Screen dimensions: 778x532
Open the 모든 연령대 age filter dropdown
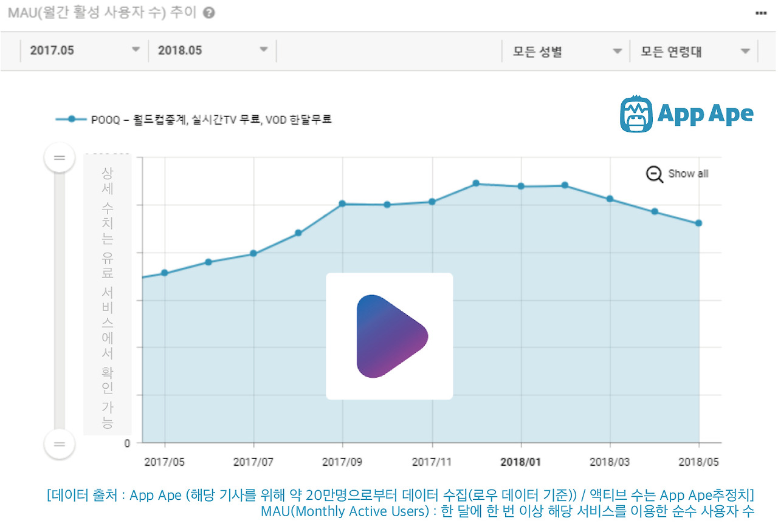pyautogui.click(x=693, y=52)
